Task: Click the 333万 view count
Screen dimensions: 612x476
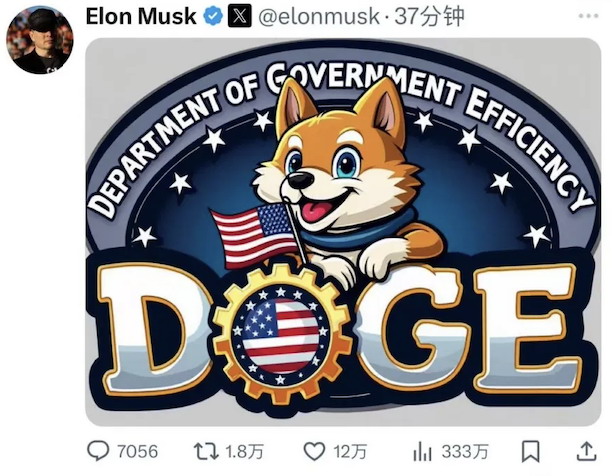Action: [465, 452]
